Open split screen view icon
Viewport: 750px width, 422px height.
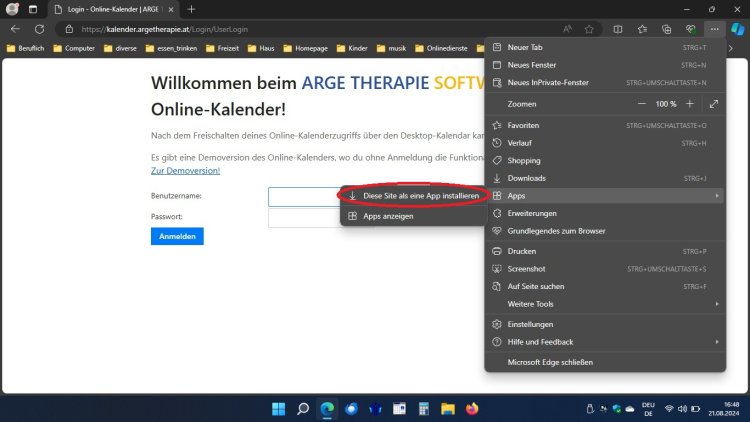click(x=618, y=29)
